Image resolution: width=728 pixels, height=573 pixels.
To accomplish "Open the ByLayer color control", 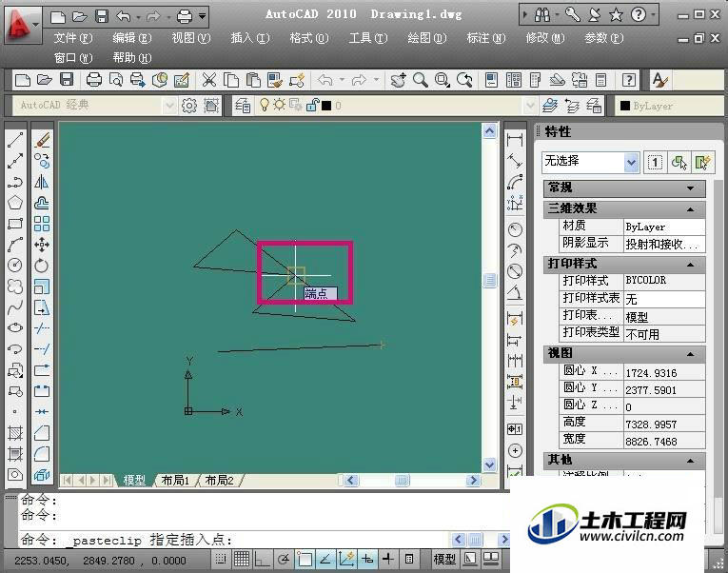I will pos(668,106).
